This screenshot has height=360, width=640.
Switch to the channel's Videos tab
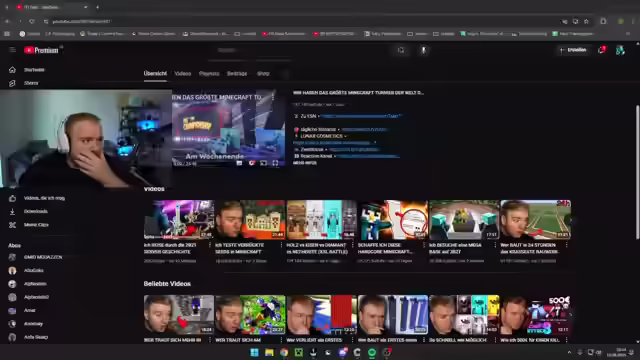(182, 74)
